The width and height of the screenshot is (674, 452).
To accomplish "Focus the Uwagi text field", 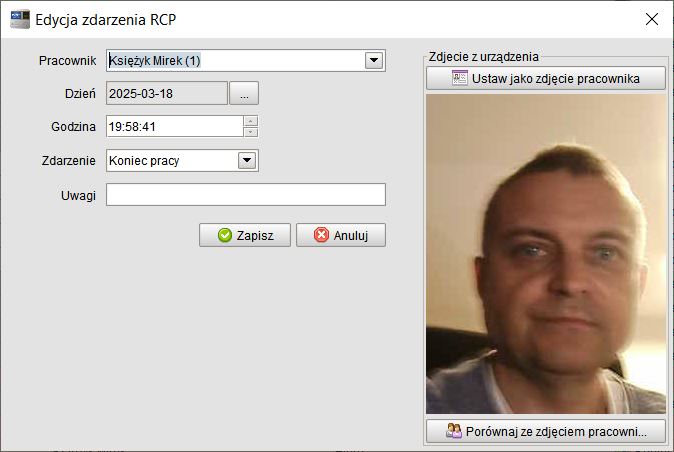I will click(x=245, y=195).
